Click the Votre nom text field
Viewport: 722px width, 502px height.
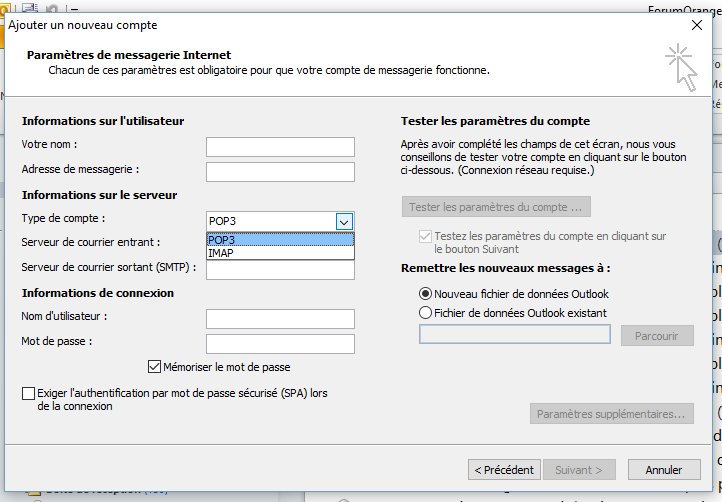pos(280,147)
